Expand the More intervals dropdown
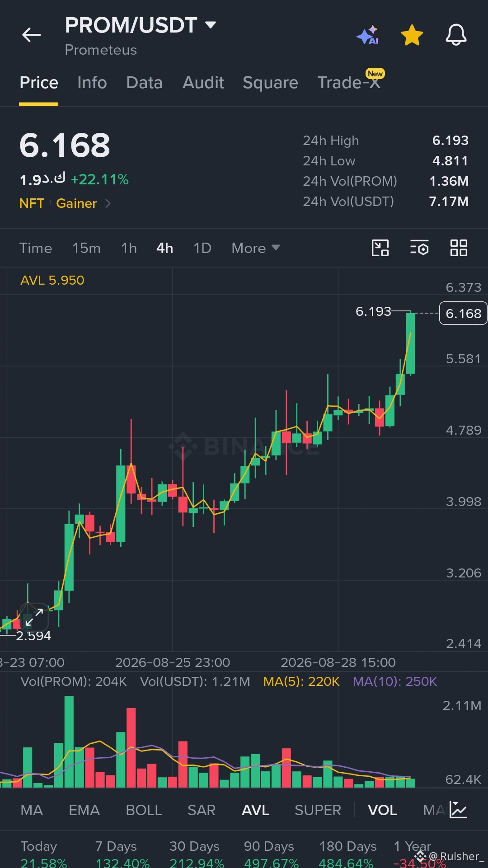 (256, 248)
